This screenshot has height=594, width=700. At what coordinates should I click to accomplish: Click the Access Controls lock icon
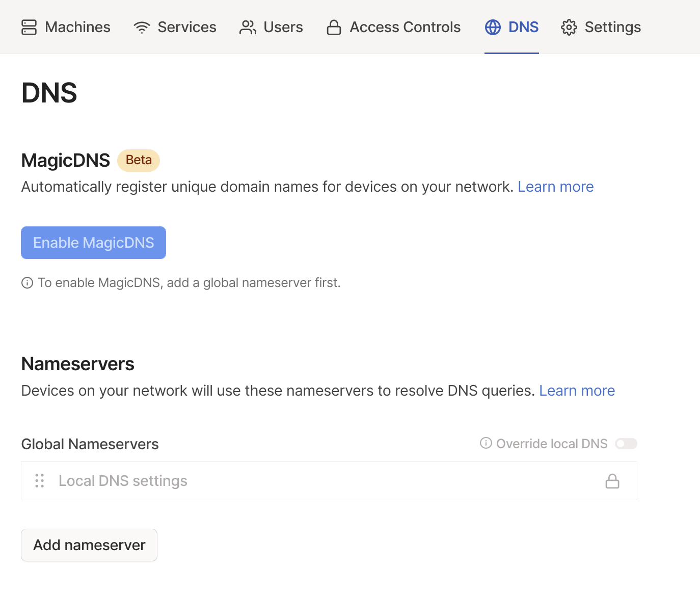(x=334, y=27)
